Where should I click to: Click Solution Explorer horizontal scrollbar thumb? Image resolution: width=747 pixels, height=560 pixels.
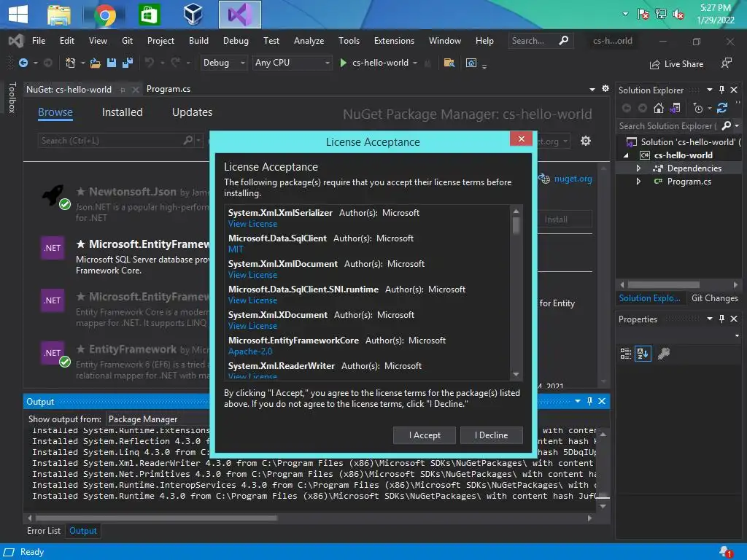(663, 285)
